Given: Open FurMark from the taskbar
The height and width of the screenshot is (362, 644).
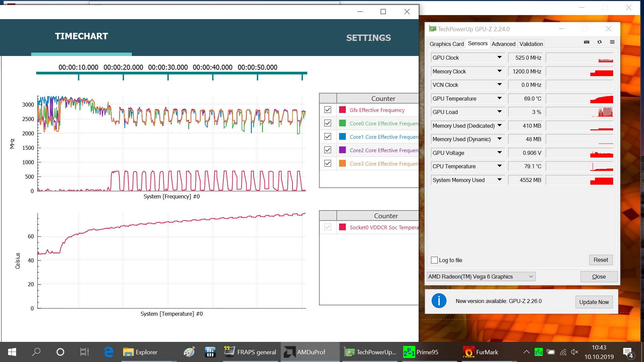Looking at the screenshot, I should pyautogui.click(x=481, y=352).
